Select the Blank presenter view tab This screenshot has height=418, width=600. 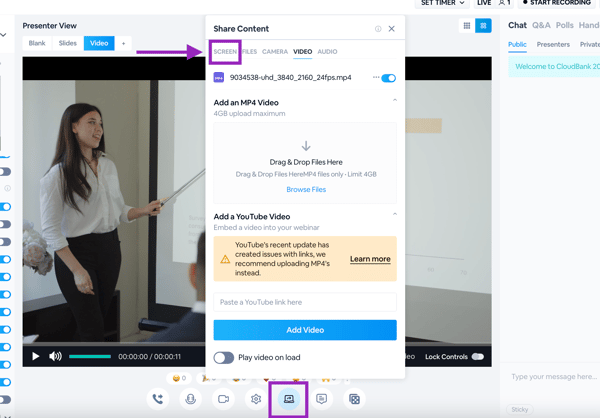pos(37,43)
